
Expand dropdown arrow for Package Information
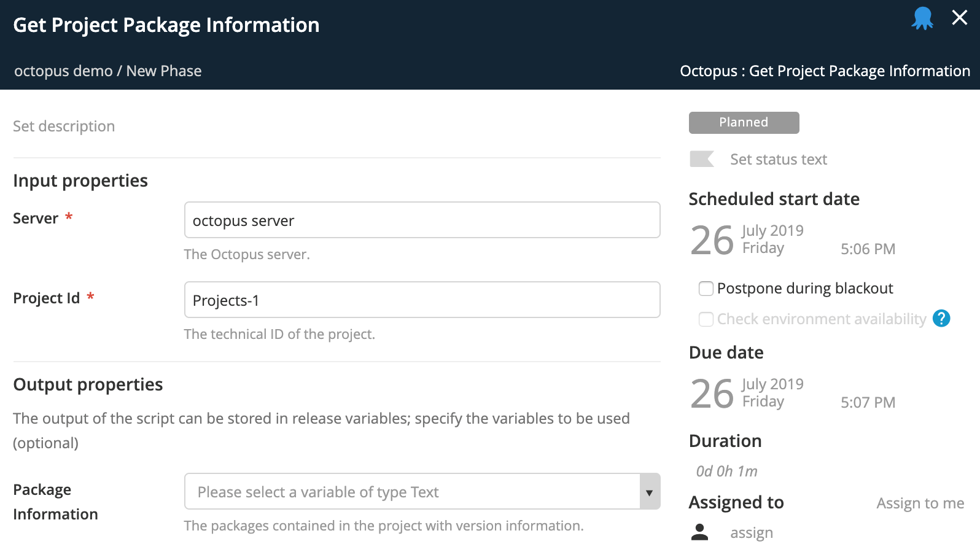[x=650, y=492]
